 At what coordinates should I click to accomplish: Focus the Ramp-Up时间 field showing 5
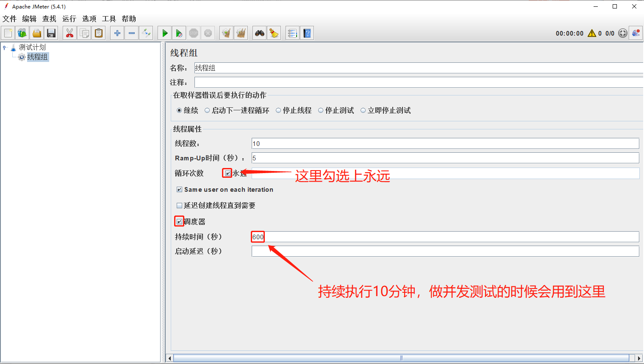click(445, 158)
